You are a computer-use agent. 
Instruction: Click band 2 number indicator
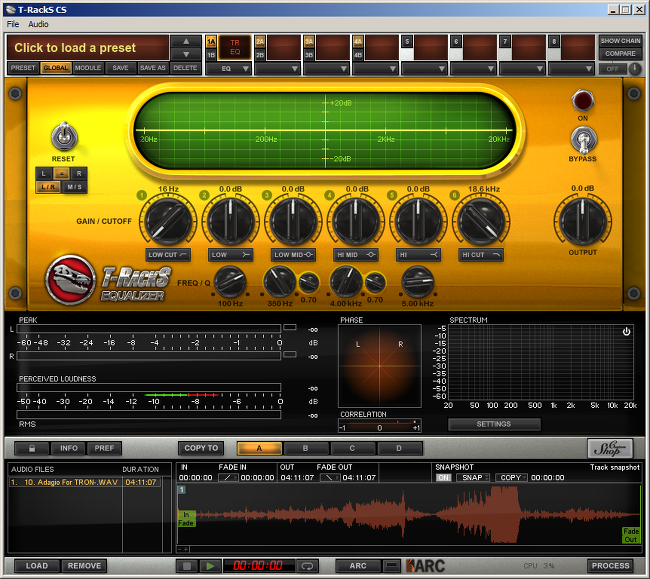tap(204, 195)
